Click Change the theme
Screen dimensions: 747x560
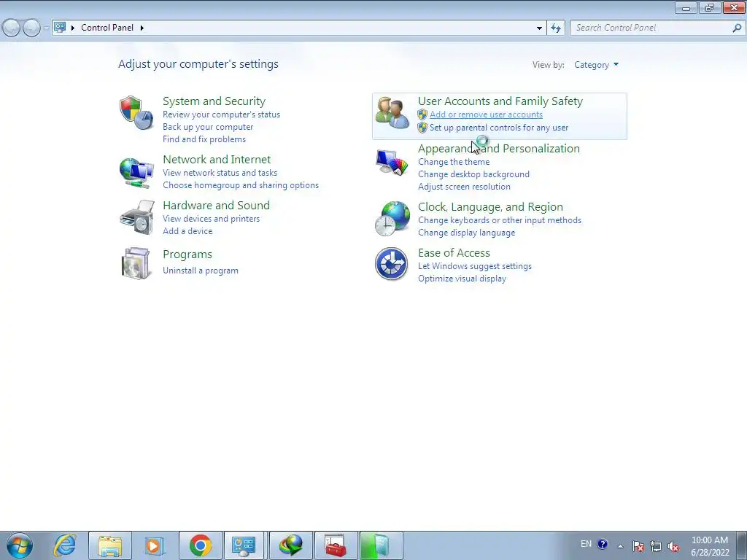pyautogui.click(x=454, y=162)
